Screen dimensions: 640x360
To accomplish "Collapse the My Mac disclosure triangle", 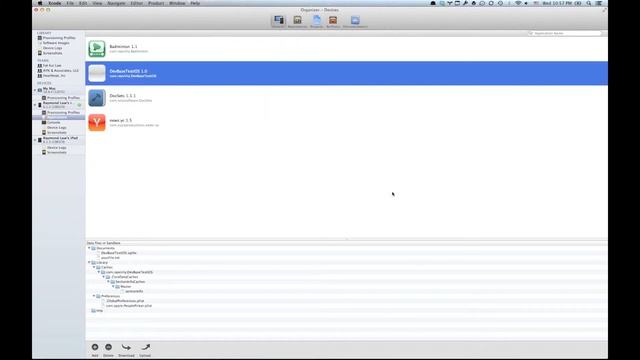I will [35, 90].
